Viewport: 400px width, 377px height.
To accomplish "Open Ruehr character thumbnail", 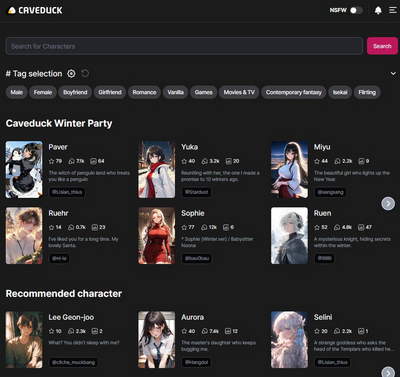I will pyautogui.click(x=24, y=236).
